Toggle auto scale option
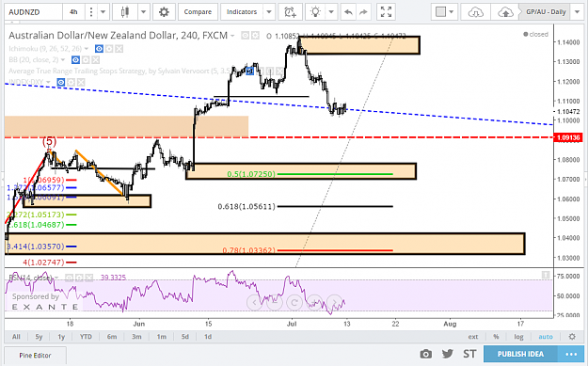 coord(546,337)
